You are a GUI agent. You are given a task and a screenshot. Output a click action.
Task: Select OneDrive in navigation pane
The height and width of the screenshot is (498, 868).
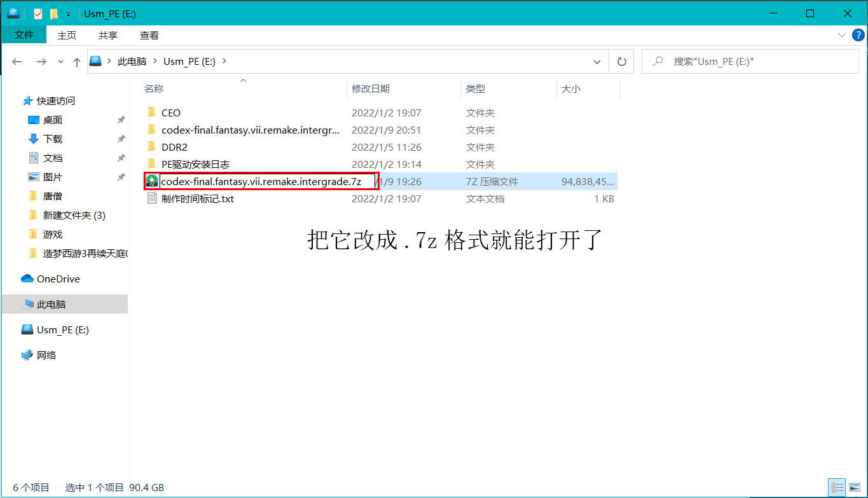pyautogui.click(x=58, y=279)
